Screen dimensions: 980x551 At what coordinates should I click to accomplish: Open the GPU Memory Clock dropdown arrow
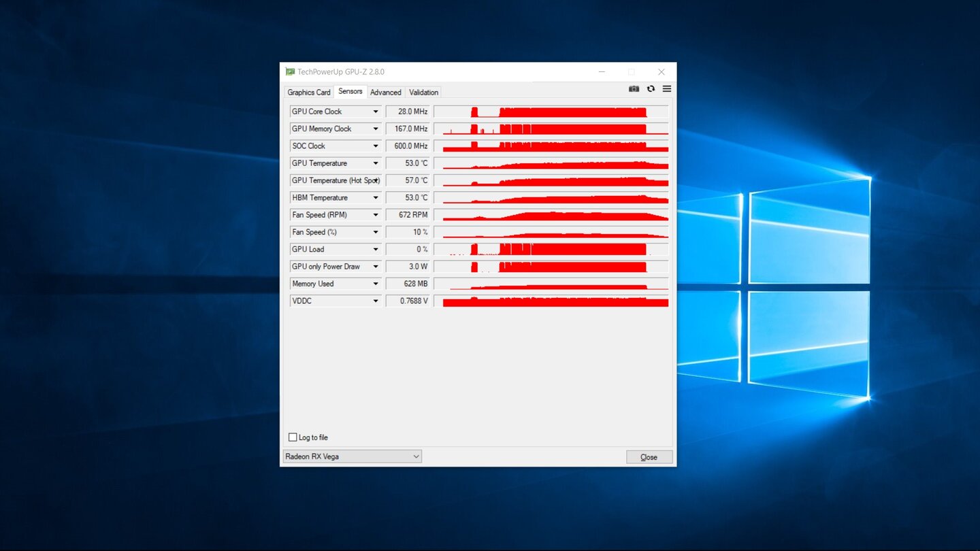(x=375, y=129)
